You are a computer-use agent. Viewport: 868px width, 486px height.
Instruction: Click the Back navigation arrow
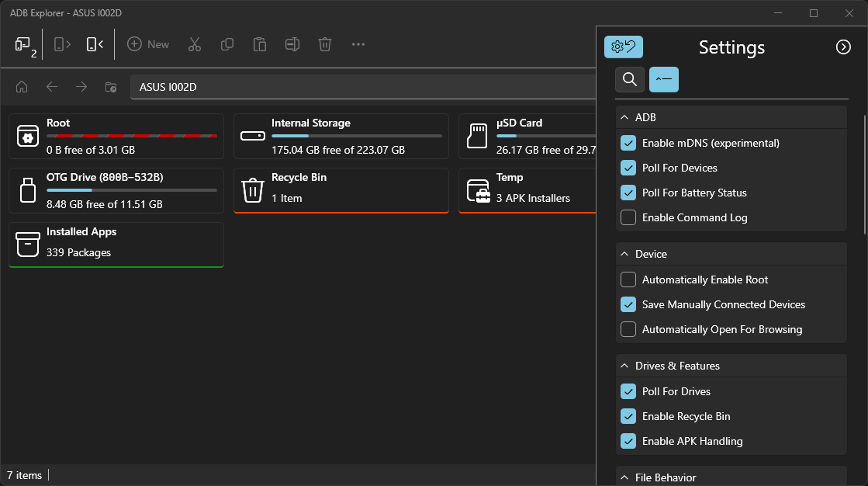tap(51, 87)
